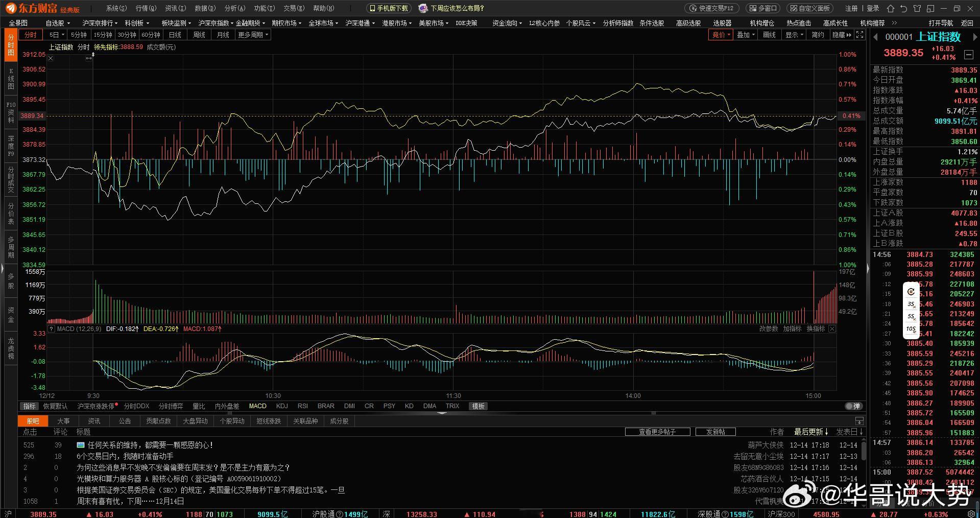Click the 35 speed icon in floating widget

pos(911,304)
